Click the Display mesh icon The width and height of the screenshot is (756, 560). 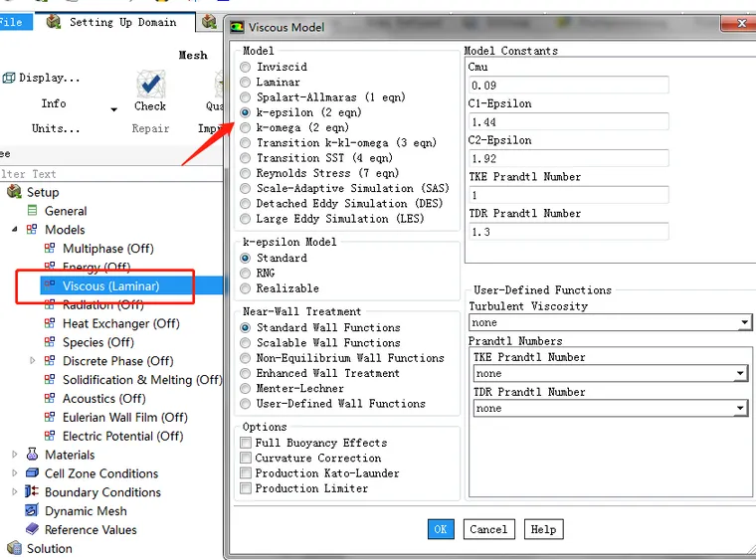[x=9, y=78]
